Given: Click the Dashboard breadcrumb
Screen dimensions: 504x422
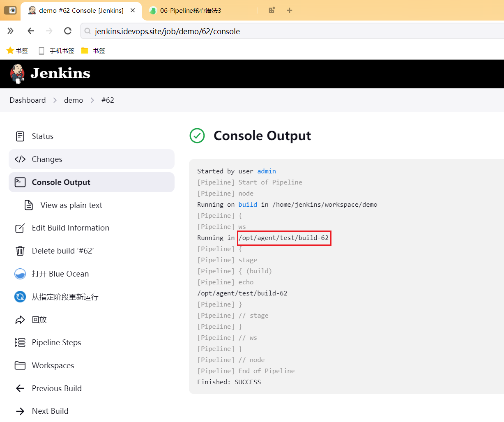Looking at the screenshot, I should point(28,100).
